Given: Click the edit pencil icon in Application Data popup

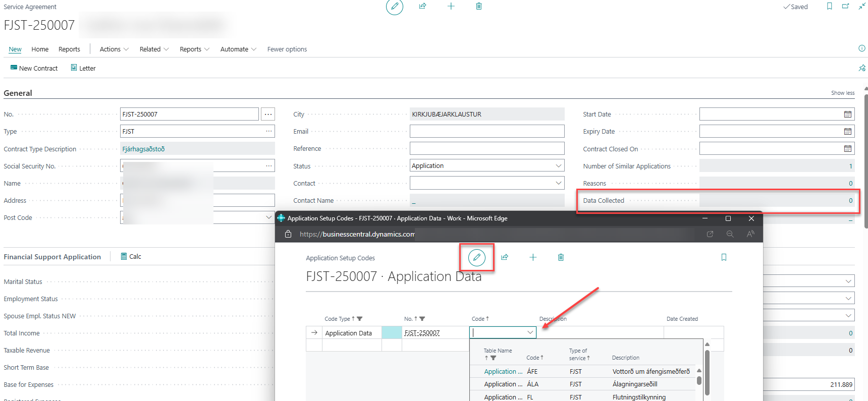Looking at the screenshot, I should click(x=476, y=258).
